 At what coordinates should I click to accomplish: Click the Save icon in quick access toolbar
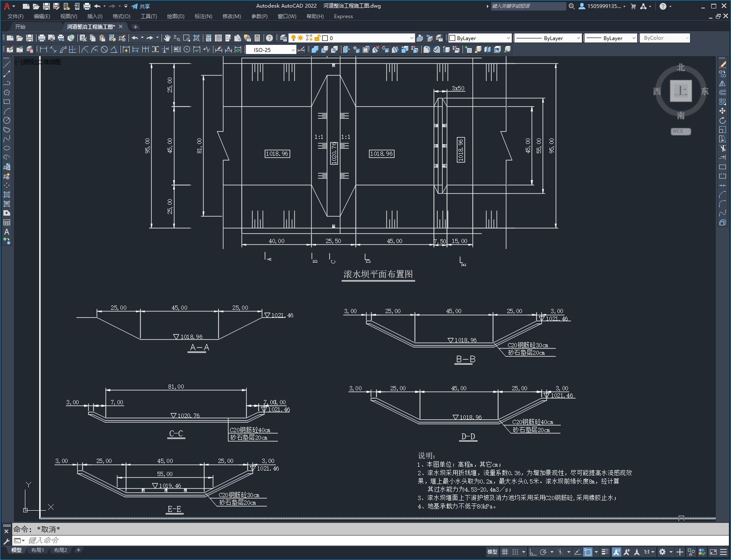[46, 6]
